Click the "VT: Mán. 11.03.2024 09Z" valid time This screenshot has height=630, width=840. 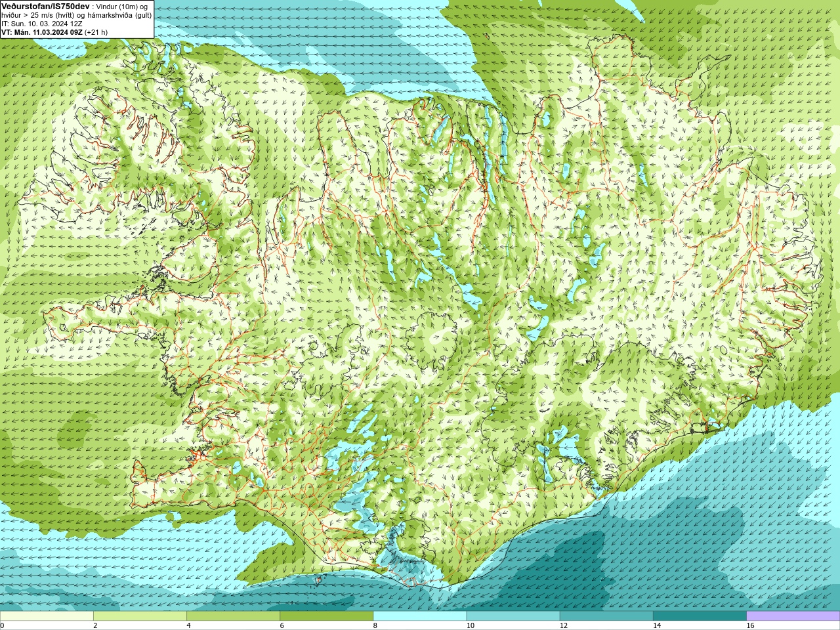tap(42, 32)
